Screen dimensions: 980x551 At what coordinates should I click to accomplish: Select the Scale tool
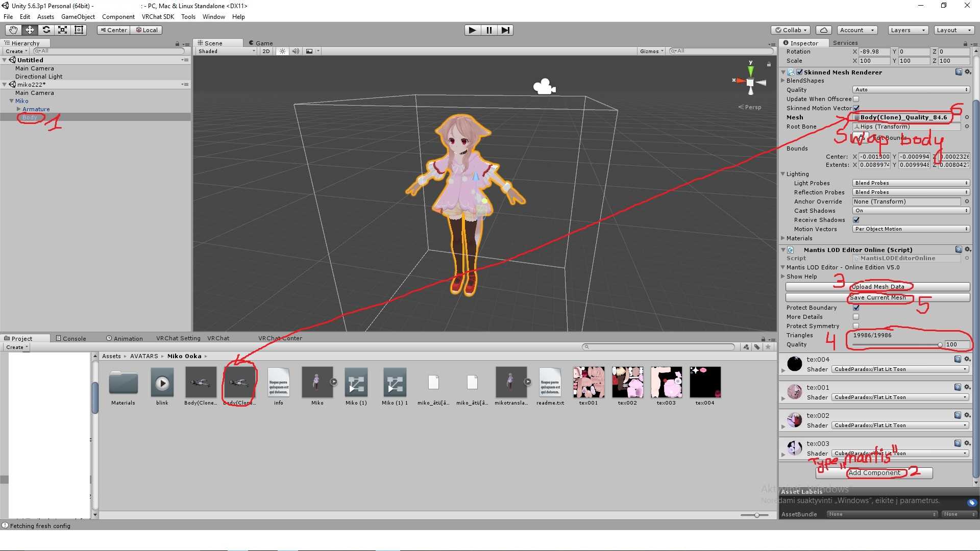[62, 30]
